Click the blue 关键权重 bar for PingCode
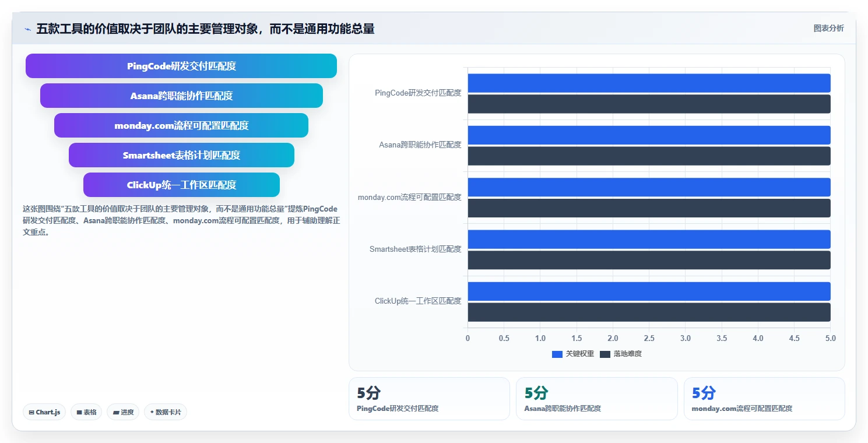 coord(649,83)
